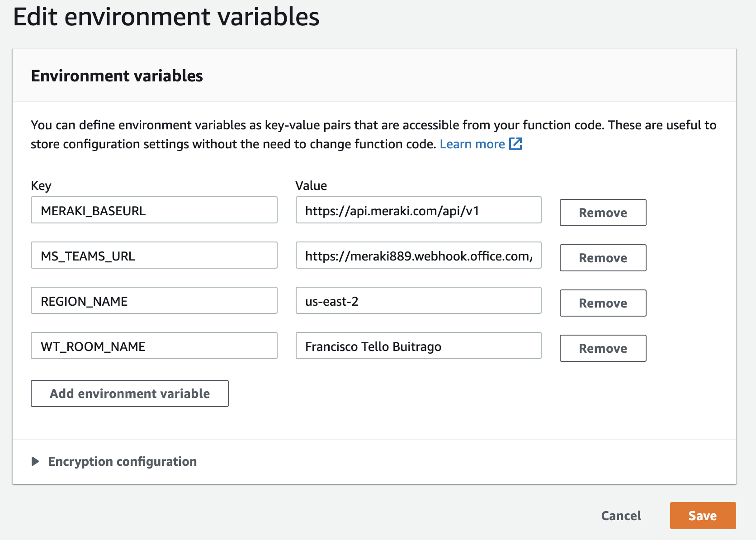Edit the api.meraki.com value field
Screen dimensions: 756x540
pos(418,210)
